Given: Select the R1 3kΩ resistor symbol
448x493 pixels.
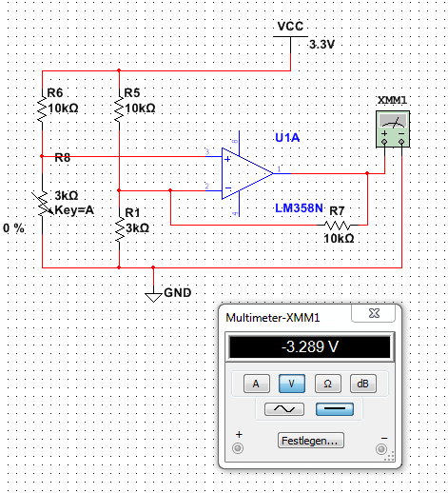Looking at the screenshot, I should click(x=119, y=229).
